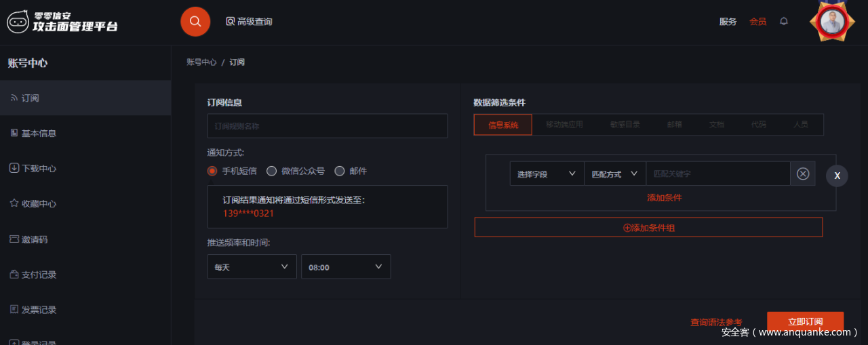Click the 收藏中心 star icon
This screenshot has height=345, width=868.
(14, 203)
